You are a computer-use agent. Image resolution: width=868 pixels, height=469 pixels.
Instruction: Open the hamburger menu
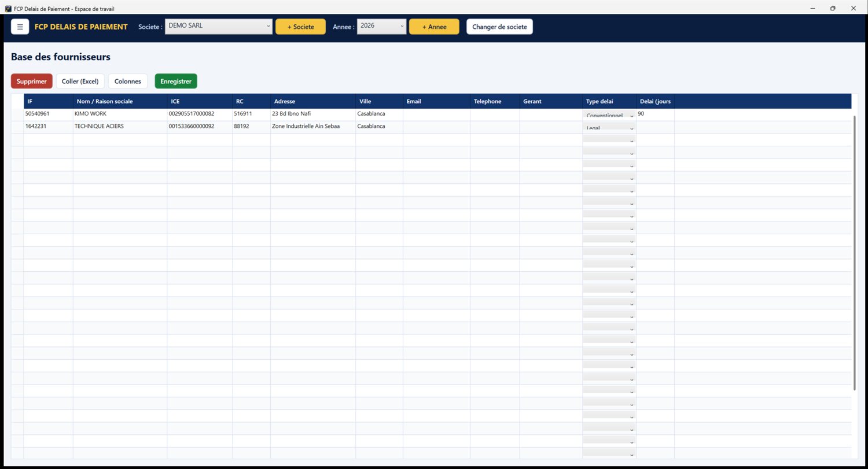[x=20, y=27]
